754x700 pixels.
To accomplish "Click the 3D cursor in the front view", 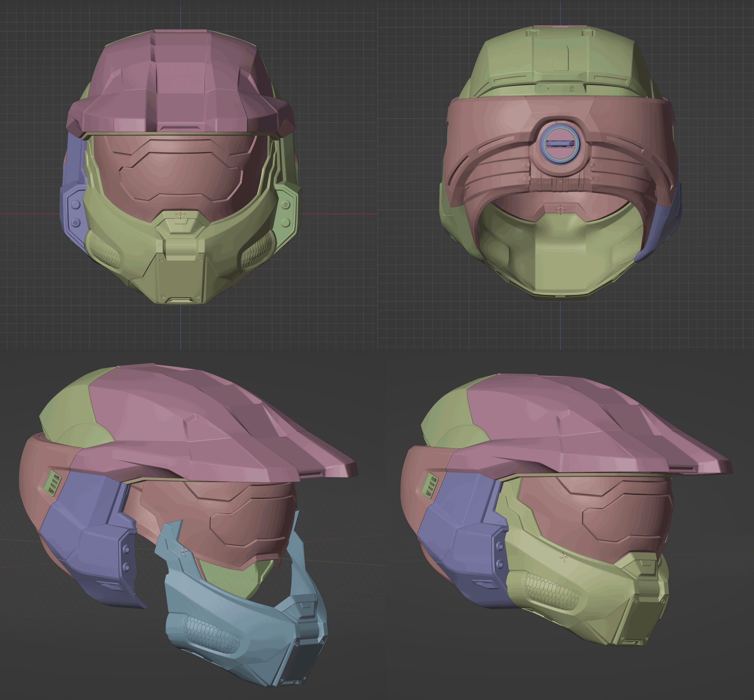I will point(181,214).
